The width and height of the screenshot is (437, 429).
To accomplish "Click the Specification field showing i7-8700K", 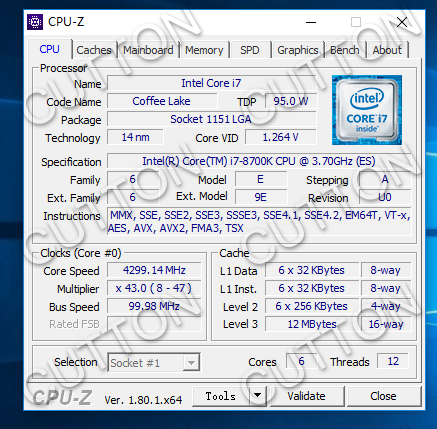I will tap(259, 161).
